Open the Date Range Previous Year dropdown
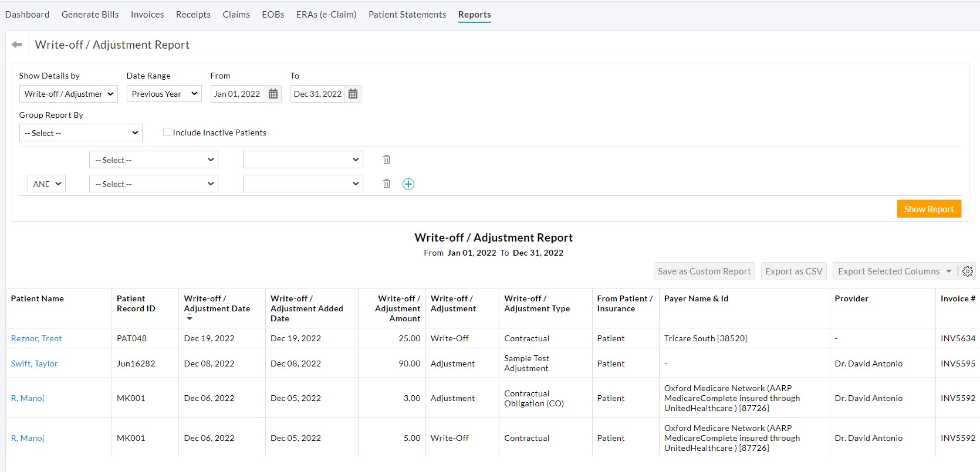The width and height of the screenshot is (980, 472). tap(164, 94)
